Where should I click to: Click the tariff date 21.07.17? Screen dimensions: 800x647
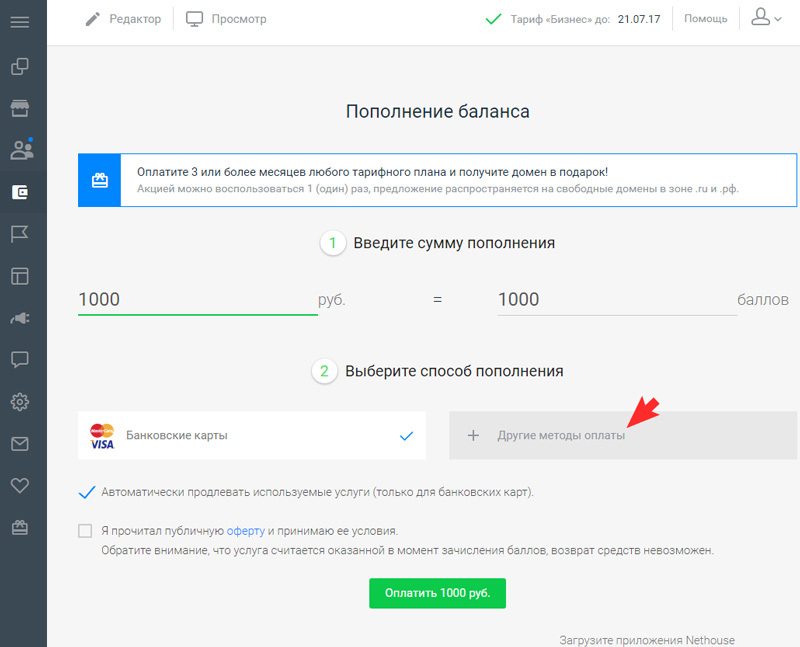(x=639, y=19)
